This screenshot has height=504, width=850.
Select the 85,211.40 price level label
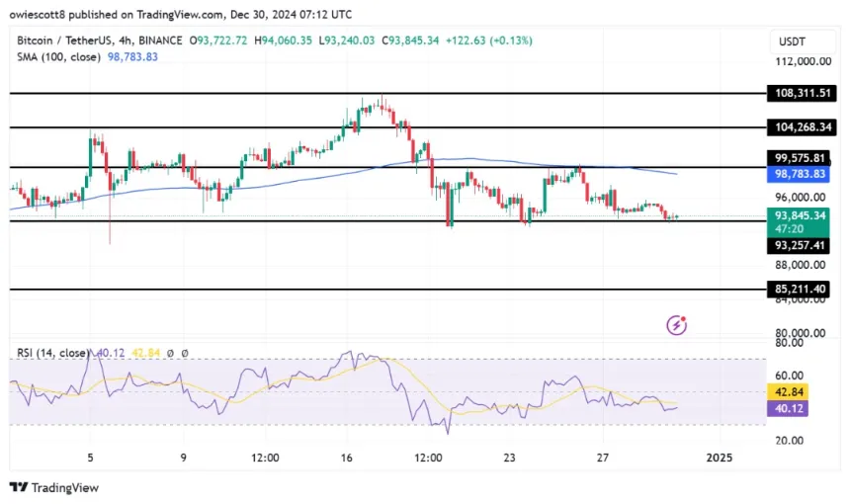pos(802,290)
